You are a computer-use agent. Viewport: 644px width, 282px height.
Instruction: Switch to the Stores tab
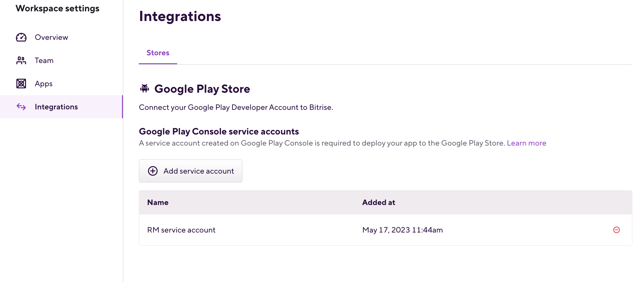[158, 53]
